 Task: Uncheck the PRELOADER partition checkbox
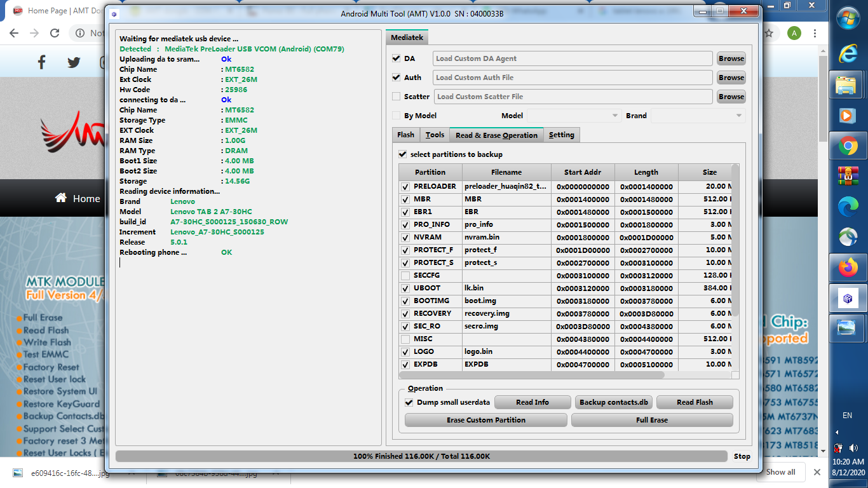(405, 187)
